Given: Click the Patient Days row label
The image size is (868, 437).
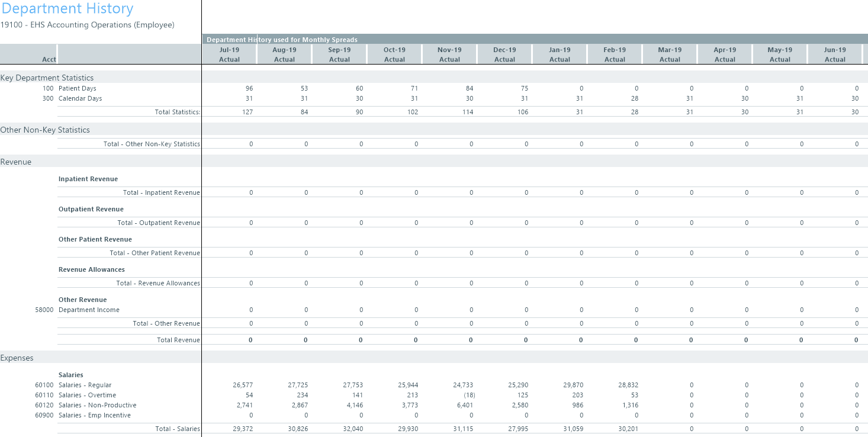Looking at the screenshot, I should click(77, 88).
